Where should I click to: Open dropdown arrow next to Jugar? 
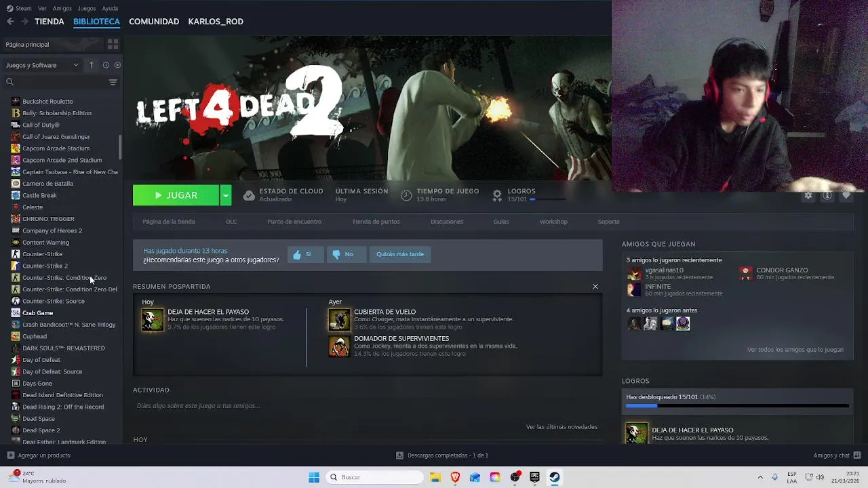[x=226, y=195]
